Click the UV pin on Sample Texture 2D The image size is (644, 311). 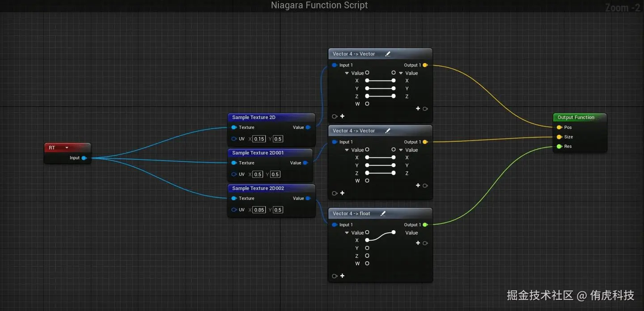click(234, 139)
